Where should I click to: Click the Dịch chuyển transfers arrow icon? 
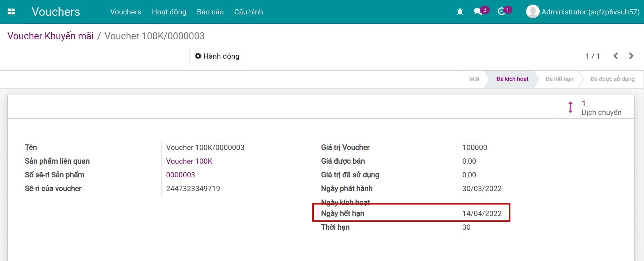coord(571,107)
